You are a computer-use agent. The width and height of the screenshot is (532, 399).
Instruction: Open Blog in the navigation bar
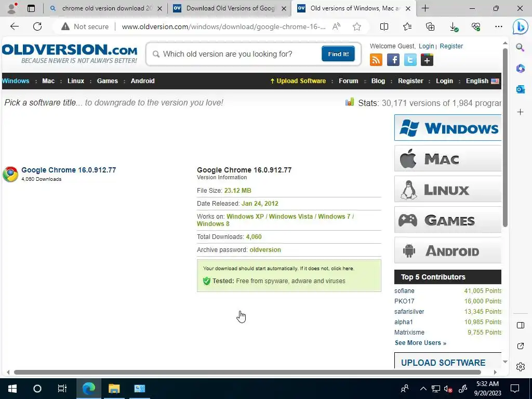[x=378, y=81]
